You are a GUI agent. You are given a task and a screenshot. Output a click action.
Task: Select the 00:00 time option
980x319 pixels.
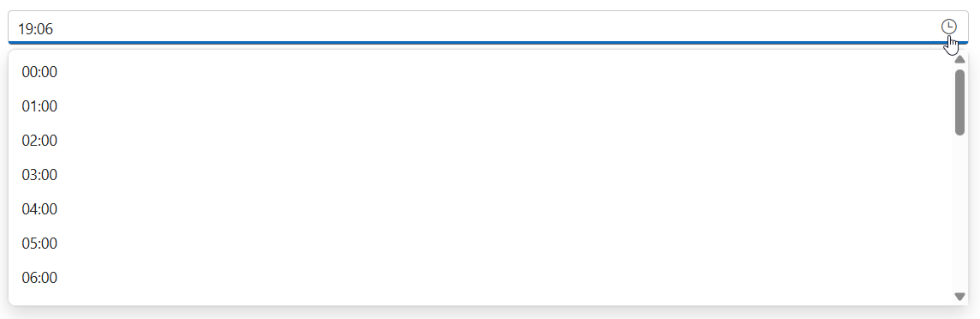(x=480, y=72)
